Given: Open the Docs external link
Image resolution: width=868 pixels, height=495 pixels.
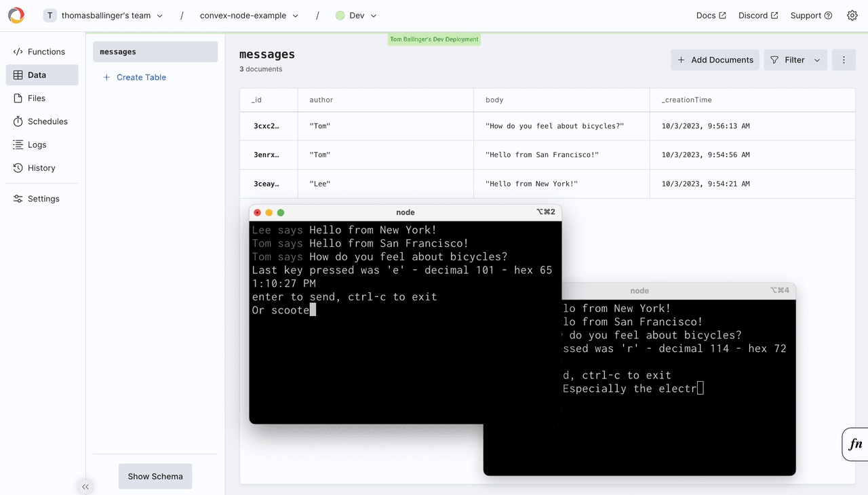Looking at the screenshot, I should pyautogui.click(x=711, y=16).
